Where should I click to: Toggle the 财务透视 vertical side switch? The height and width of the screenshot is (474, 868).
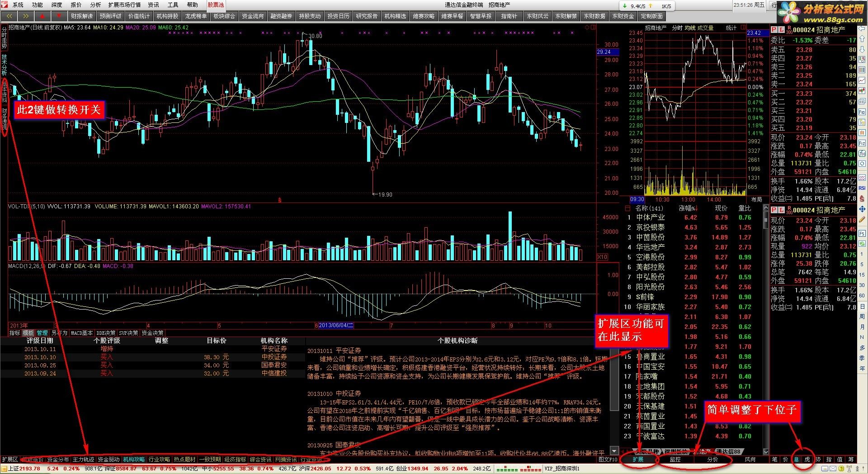pos(5,118)
